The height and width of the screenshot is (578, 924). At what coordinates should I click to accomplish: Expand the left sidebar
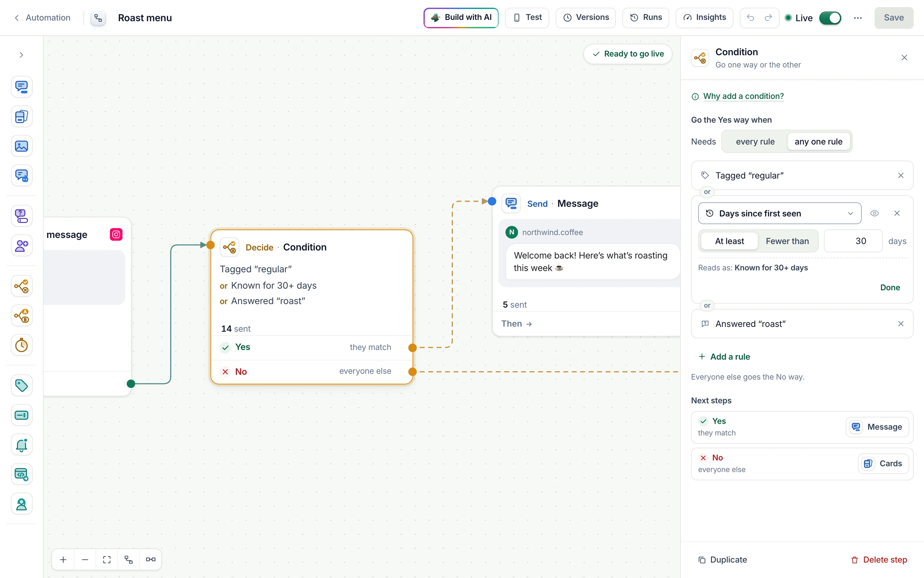[x=21, y=55]
